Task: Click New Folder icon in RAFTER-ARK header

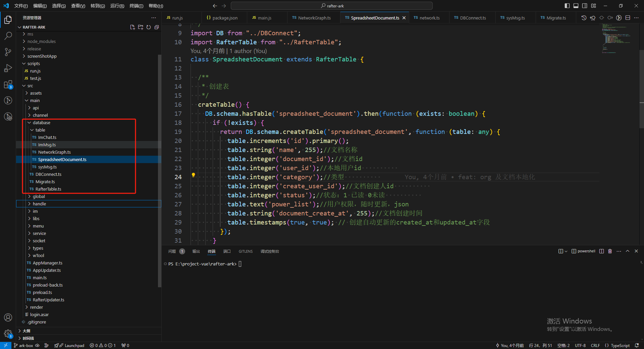Action: click(x=141, y=27)
